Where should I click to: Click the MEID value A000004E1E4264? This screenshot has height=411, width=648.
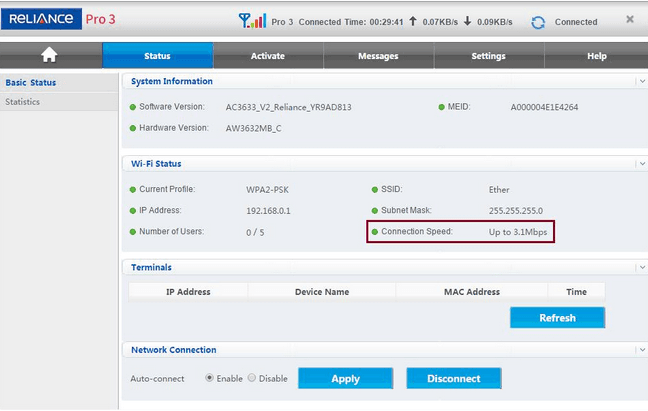(544, 107)
